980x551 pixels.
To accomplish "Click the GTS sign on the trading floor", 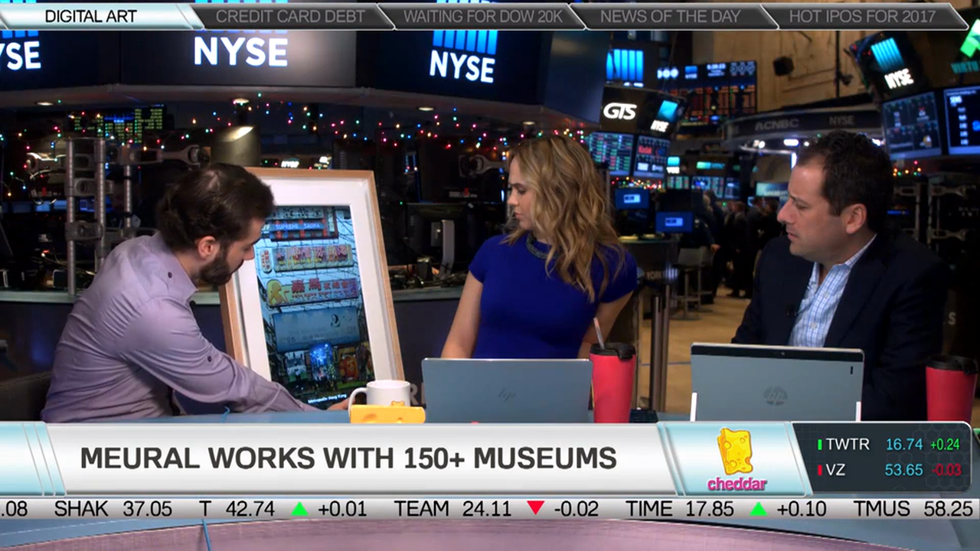I will tap(619, 111).
